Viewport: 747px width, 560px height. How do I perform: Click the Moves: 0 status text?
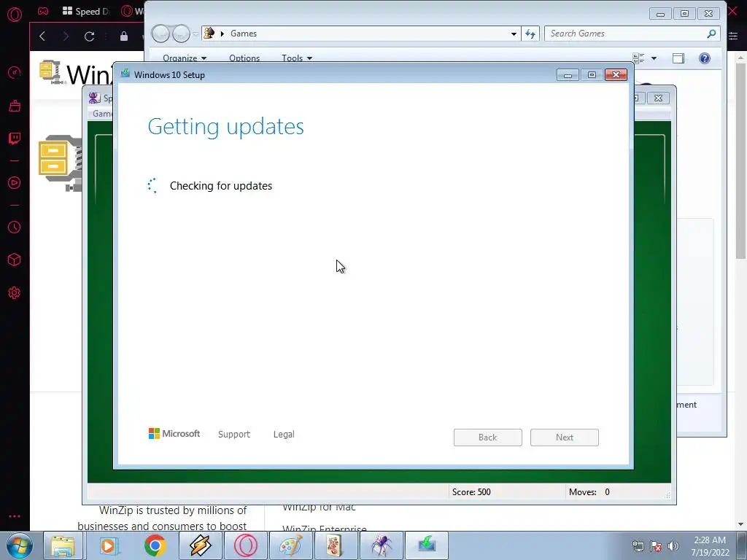click(x=589, y=492)
